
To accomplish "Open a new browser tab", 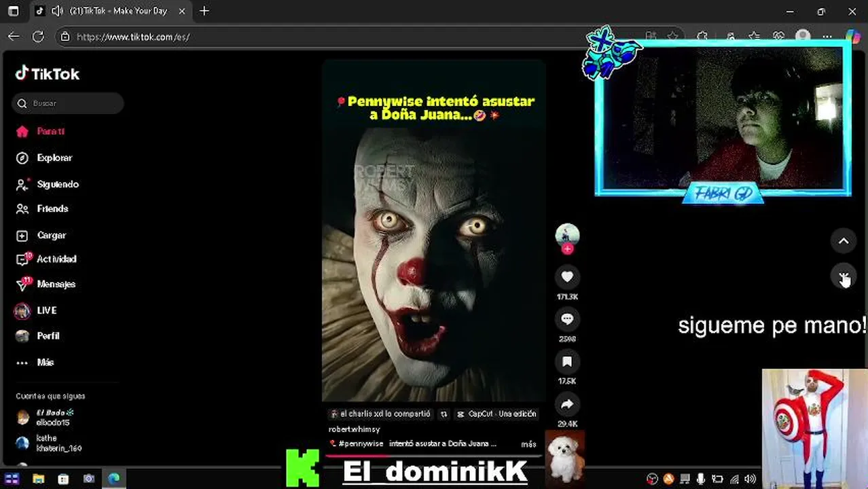I will click(x=204, y=11).
